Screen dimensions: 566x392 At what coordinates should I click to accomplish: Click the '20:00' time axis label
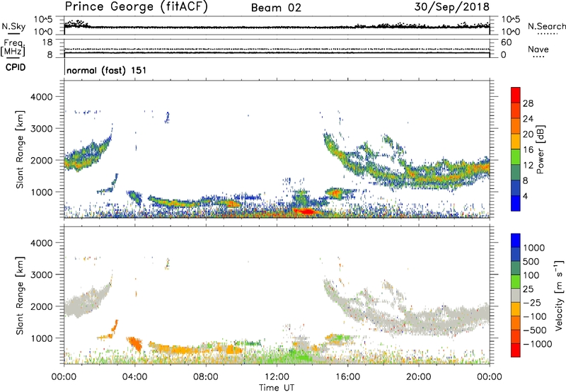click(x=418, y=377)
